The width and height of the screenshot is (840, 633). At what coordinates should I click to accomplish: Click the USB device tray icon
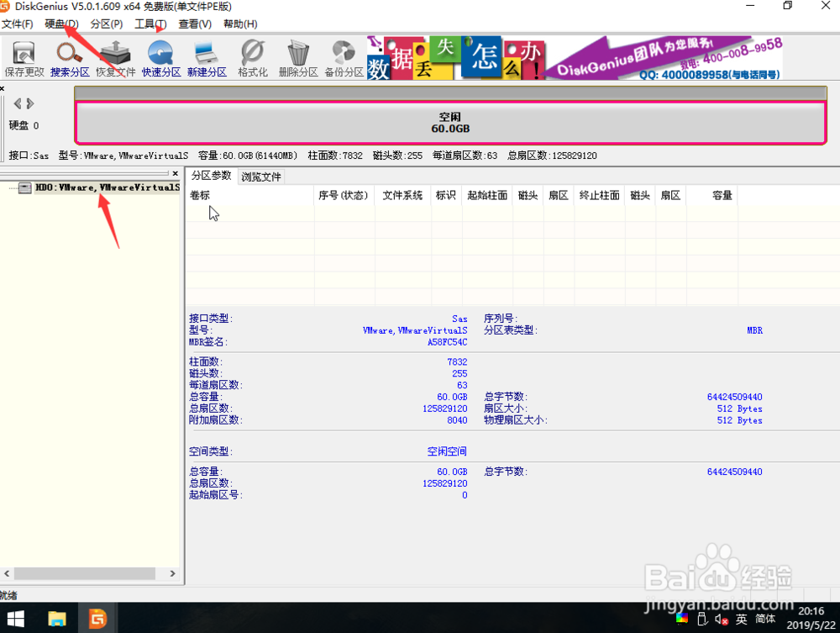point(702,620)
